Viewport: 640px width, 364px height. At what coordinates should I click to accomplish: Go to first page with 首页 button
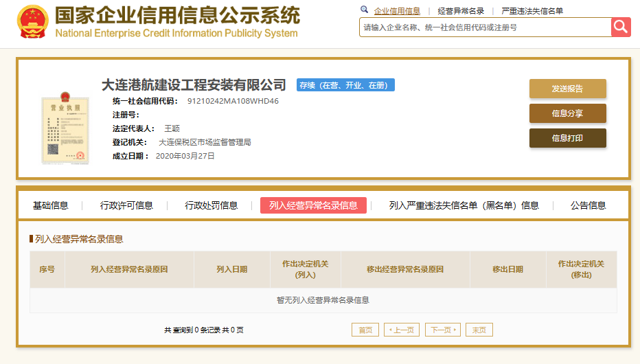pyautogui.click(x=365, y=330)
